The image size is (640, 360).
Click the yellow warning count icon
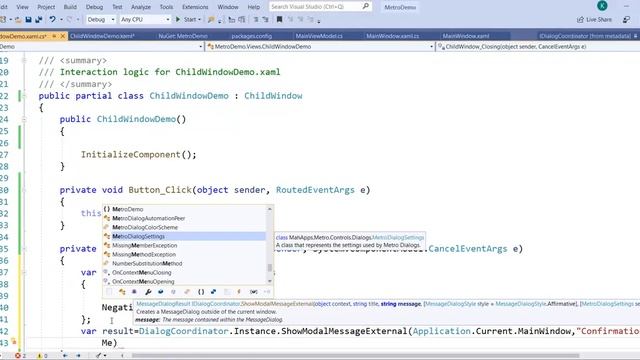point(40,356)
